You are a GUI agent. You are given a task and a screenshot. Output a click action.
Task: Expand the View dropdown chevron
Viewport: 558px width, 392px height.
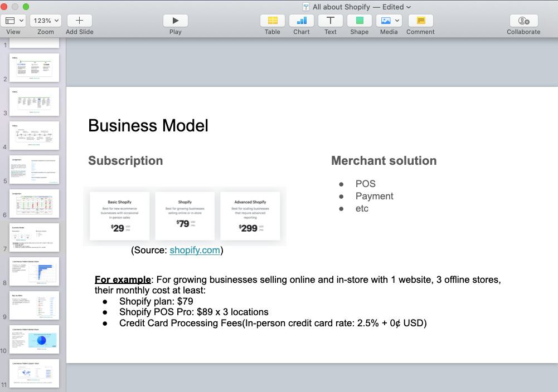pyautogui.click(x=21, y=21)
